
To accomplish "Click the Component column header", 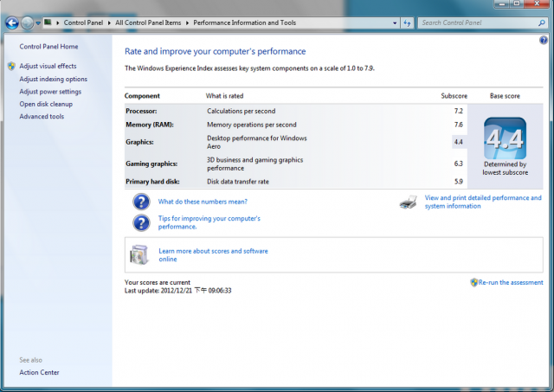I will (142, 96).
